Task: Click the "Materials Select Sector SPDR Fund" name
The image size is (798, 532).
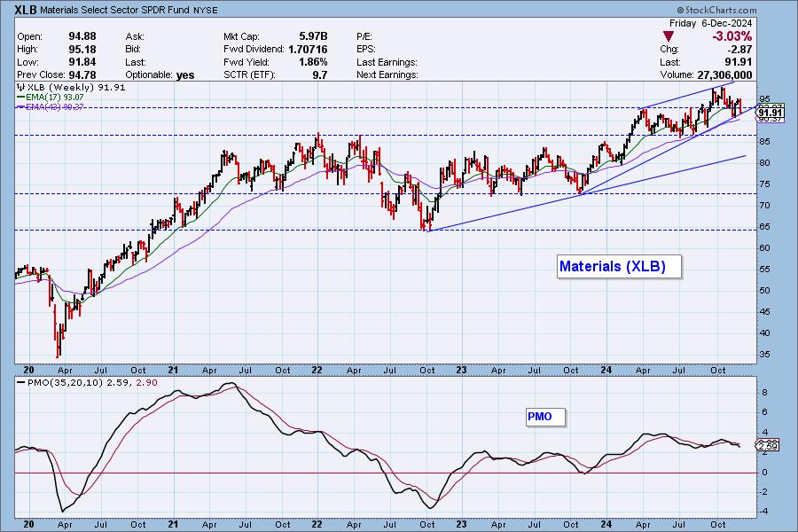Action: tap(115, 10)
